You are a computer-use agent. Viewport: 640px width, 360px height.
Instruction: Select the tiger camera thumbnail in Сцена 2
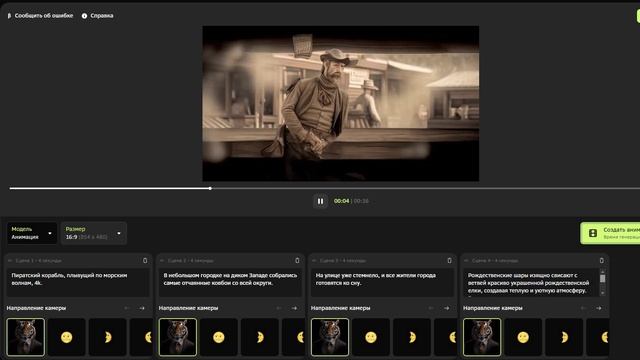(x=178, y=337)
